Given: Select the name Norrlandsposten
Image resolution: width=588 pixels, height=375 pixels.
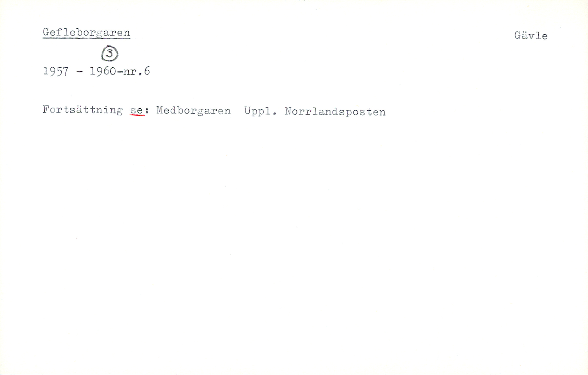Looking at the screenshot, I should [335, 112].
